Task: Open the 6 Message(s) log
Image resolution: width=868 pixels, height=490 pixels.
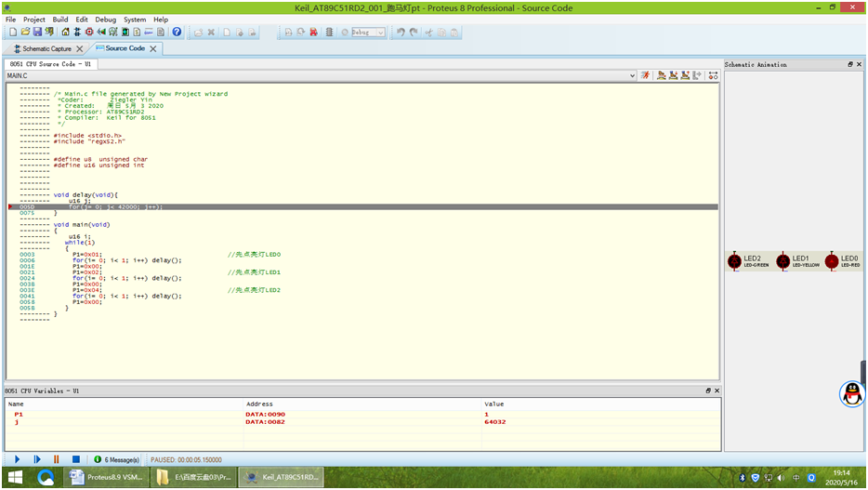Action: pos(117,459)
